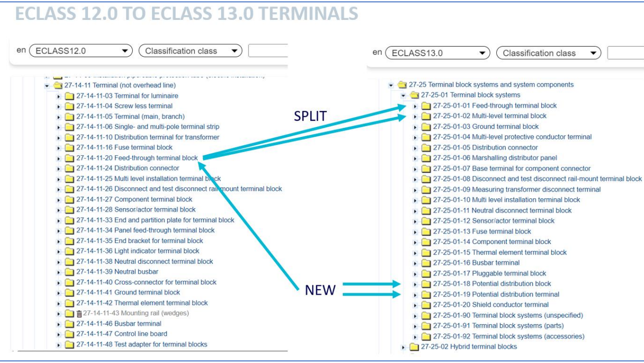This screenshot has height=363, width=644.
Task: Click folder icon of 27-25-01-03 Ground terminal block
Action: [x=426, y=127]
